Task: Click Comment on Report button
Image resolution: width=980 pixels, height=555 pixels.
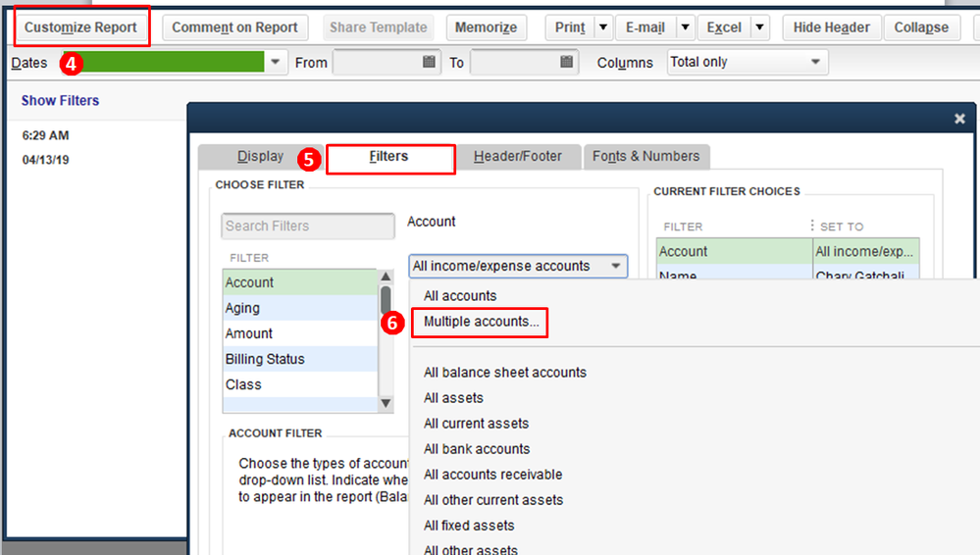Action: click(x=235, y=27)
